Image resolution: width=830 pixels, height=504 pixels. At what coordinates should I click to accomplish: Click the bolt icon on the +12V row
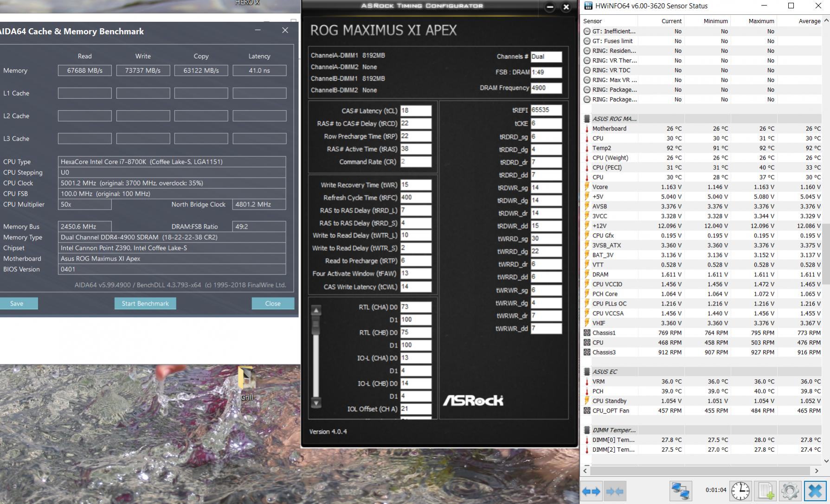587,226
